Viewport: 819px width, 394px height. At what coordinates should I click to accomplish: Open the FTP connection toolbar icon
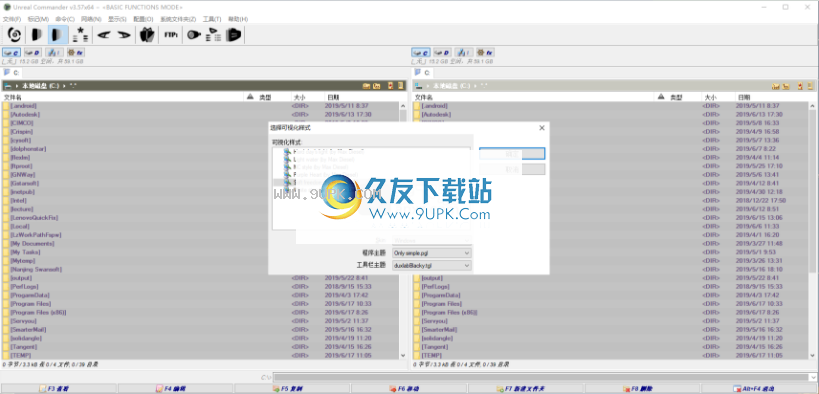pos(170,35)
